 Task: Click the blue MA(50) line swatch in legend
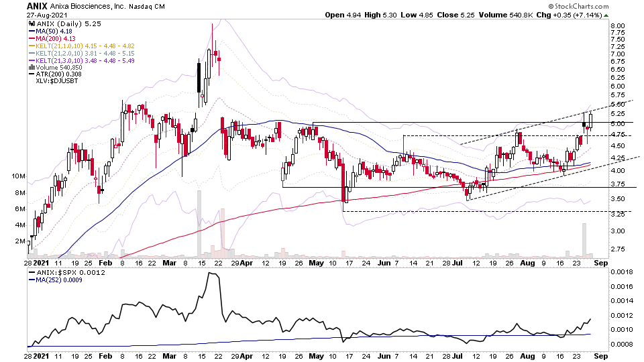coord(32,32)
